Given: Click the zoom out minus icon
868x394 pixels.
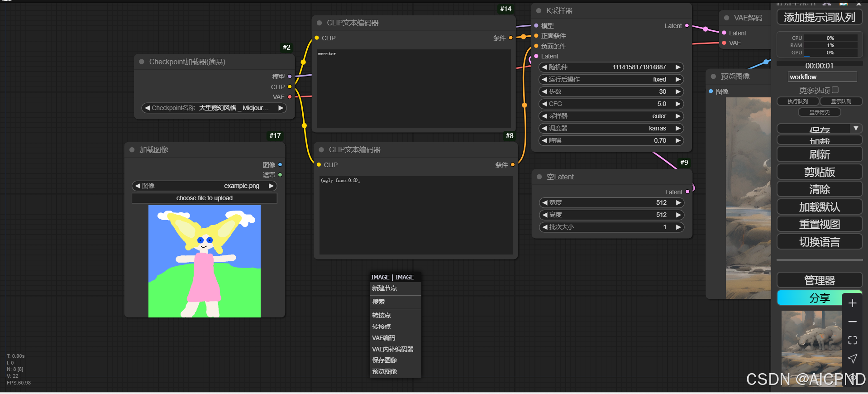Looking at the screenshot, I should tap(852, 322).
